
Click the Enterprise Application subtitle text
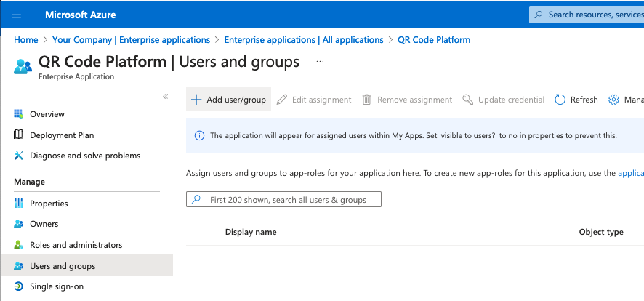76,76
